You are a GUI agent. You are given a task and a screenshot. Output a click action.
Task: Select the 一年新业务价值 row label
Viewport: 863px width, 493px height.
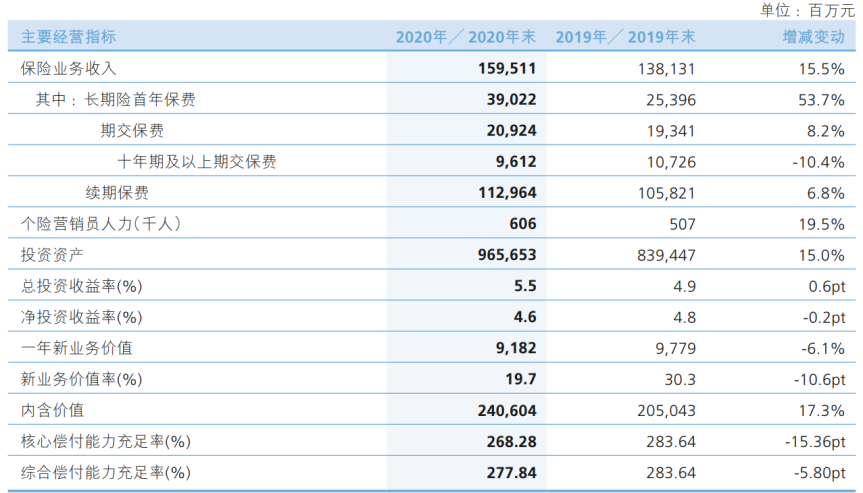pyautogui.click(x=77, y=348)
